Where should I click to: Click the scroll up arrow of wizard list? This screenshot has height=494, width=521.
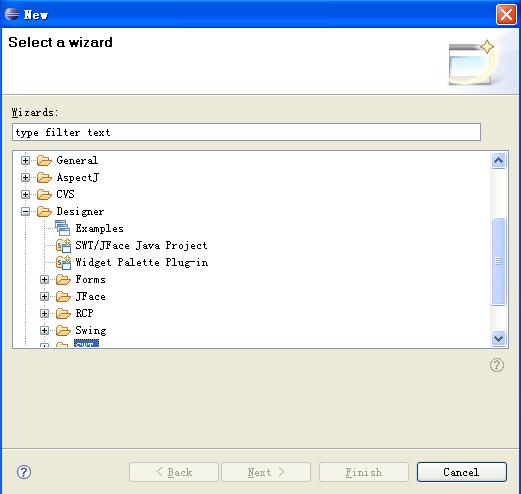pyautogui.click(x=498, y=161)
